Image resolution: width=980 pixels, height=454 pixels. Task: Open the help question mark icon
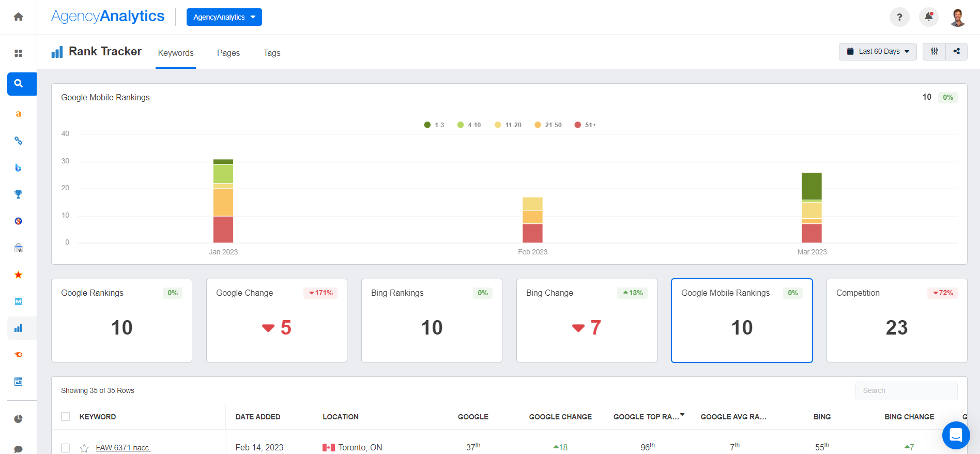click(899, 17)
